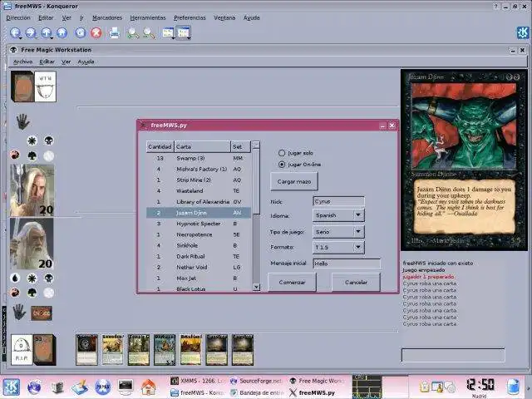Viewport: 532px width, 399px height.
Task: Open the Herramientas menu
Action: coord(148,17)
